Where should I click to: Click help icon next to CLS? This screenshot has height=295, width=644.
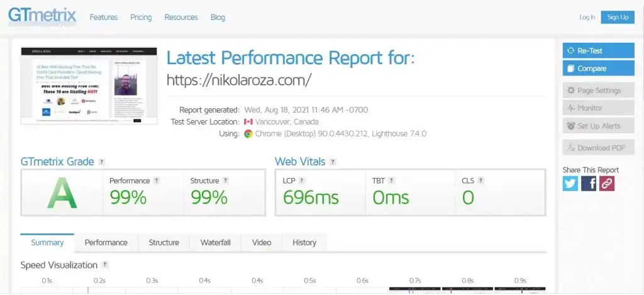[x=480, y=181]
